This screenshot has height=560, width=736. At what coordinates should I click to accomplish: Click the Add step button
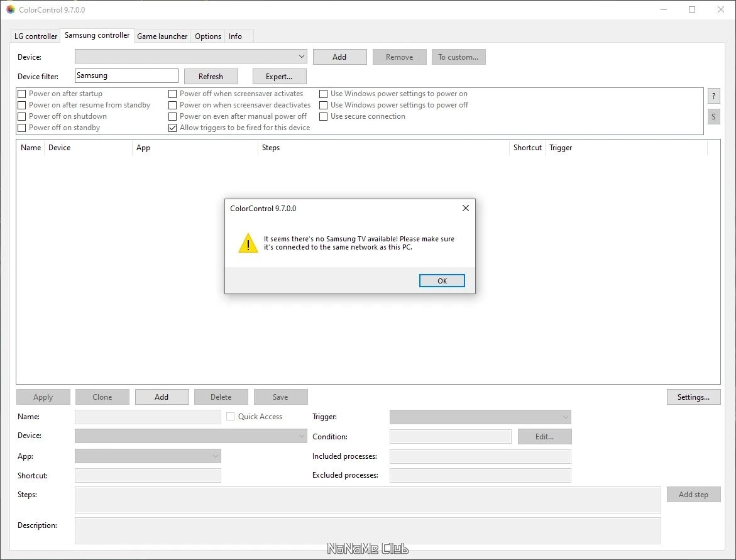(693, 494)
